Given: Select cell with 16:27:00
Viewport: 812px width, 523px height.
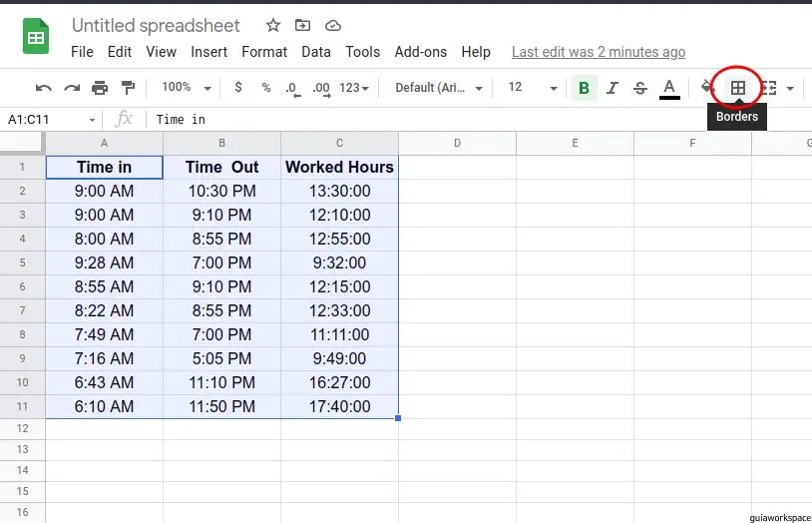Looking at the screenshot, I should pos(339,382).
